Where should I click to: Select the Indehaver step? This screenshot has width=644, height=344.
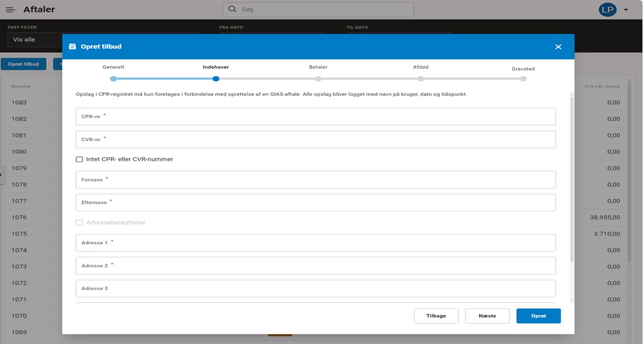216,67
